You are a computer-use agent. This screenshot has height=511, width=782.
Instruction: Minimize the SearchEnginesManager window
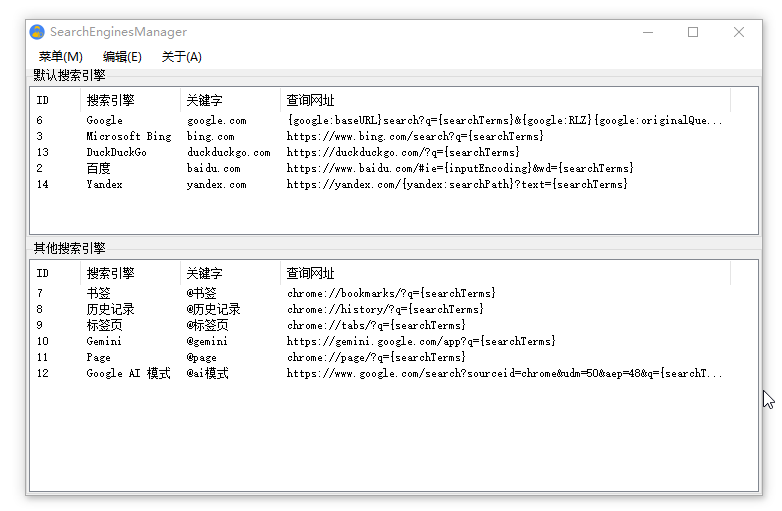pos(648,32)
